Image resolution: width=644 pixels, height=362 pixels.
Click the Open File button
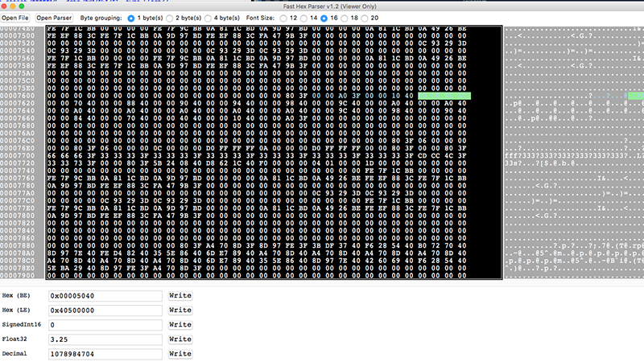point(15,18)
